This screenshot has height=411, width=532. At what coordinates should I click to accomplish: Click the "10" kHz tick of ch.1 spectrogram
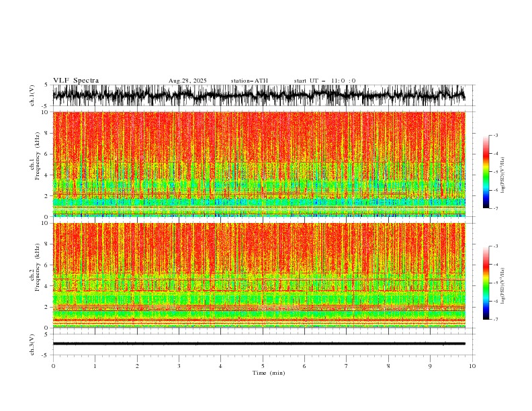[45, 112]
